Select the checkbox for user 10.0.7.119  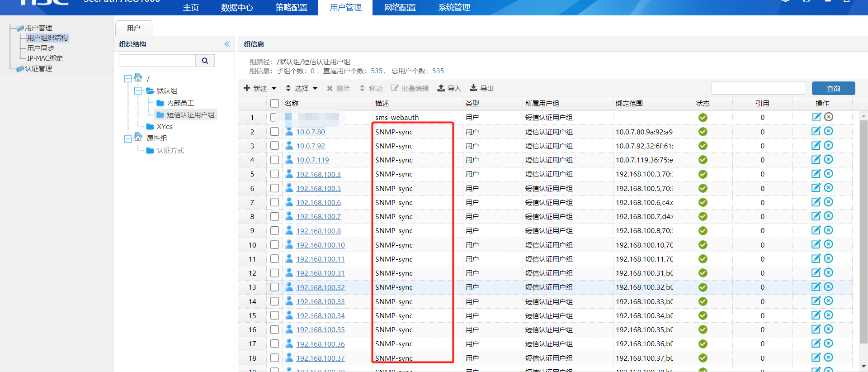(x=274, y=160)
